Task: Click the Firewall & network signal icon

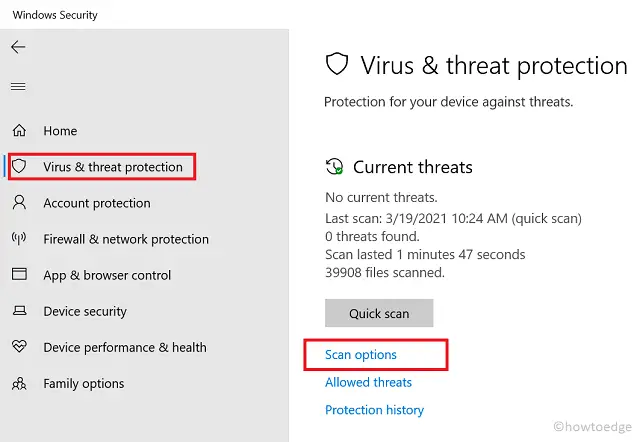Action: point(19,239)
